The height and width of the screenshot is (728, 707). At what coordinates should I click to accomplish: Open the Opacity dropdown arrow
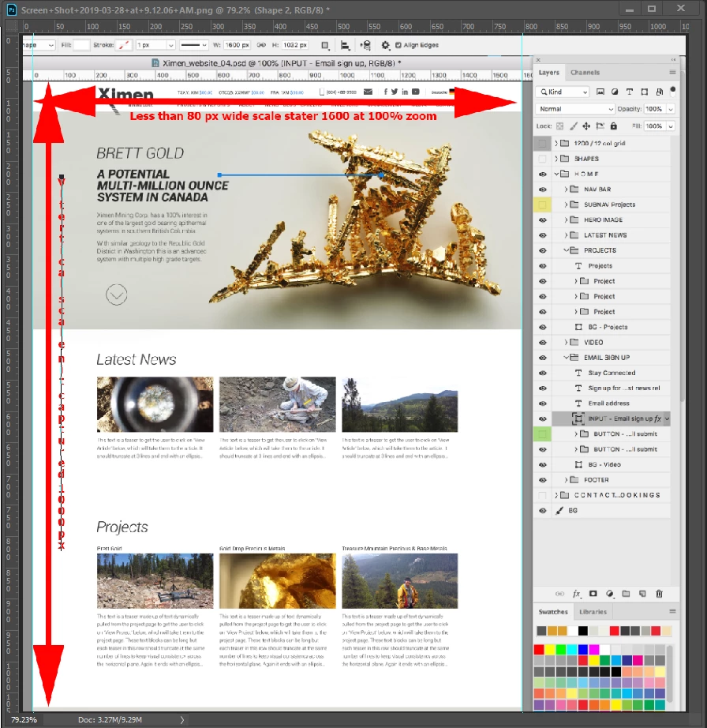[x=671, y=109]
